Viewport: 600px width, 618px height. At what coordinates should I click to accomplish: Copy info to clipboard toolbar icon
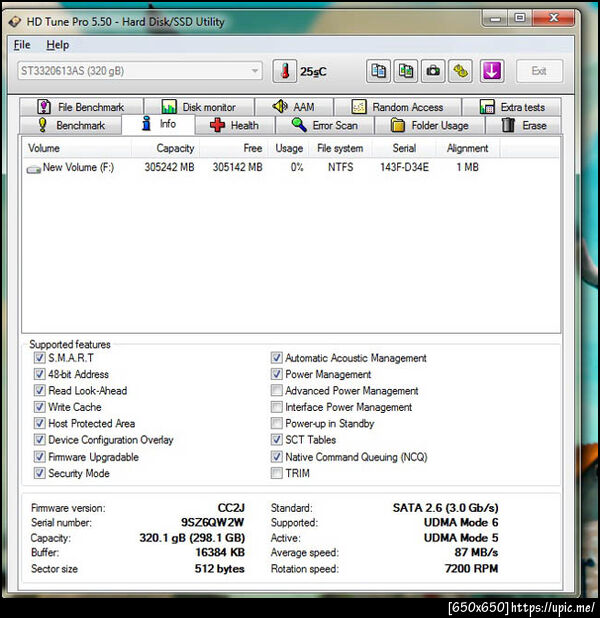[378, 71]
